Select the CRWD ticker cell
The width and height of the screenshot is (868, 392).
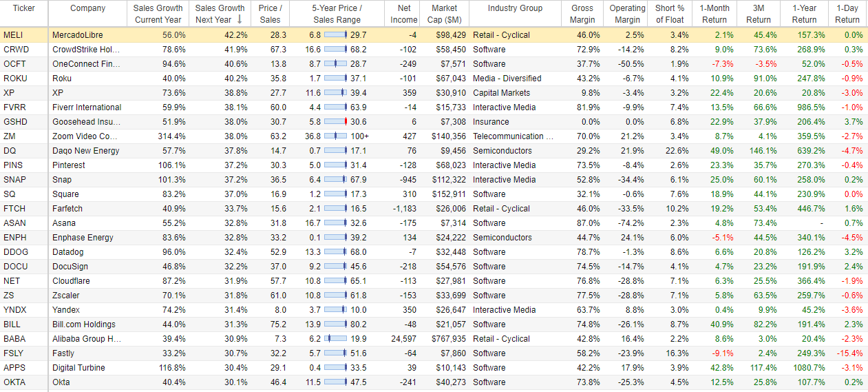point(14,50)
